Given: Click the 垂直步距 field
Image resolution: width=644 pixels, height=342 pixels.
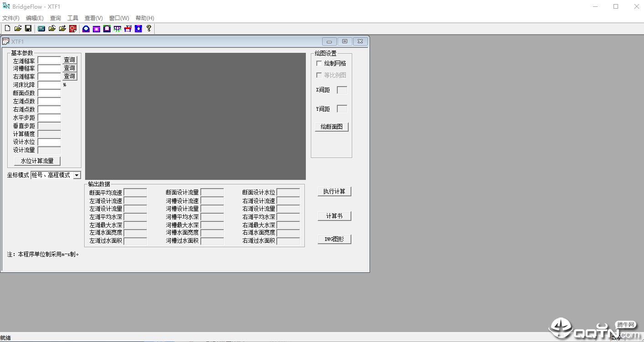Looking at the screenshot, I should click(x=49, y=126).
